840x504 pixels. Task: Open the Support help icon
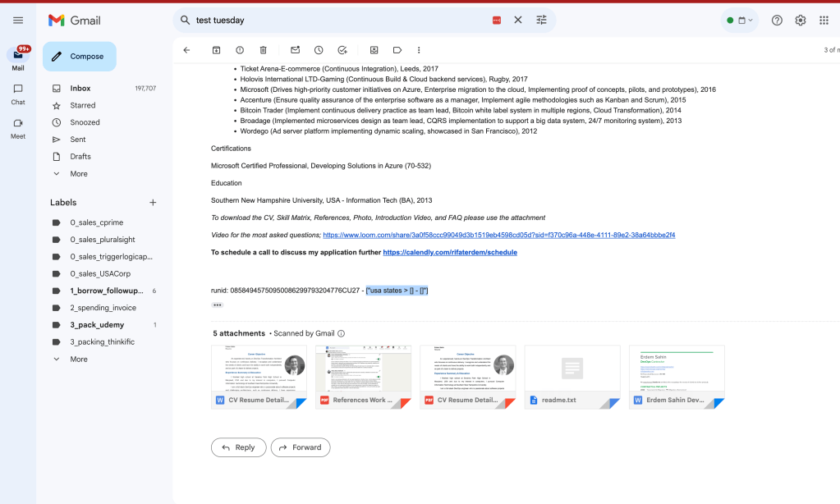(x=777, y=21)
